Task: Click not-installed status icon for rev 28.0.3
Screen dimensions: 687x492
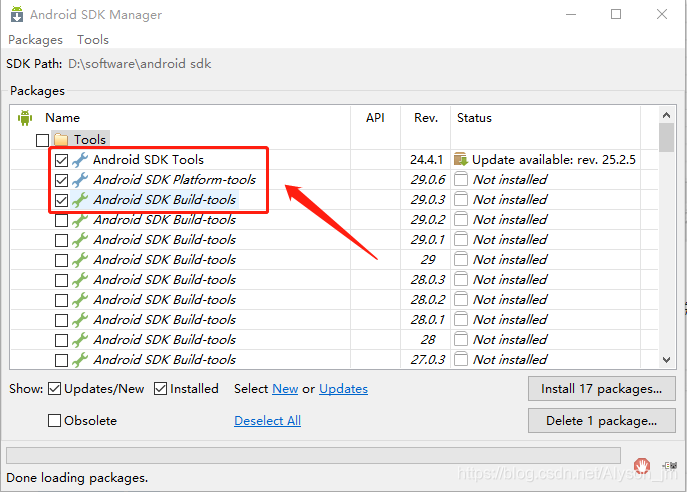Action: coord(460,280)
